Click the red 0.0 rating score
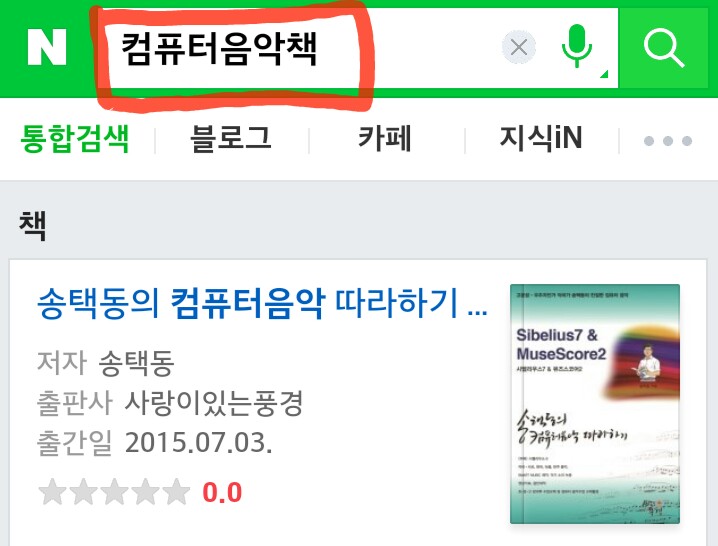Screen dimensions: 718x546 coord(222,493)
